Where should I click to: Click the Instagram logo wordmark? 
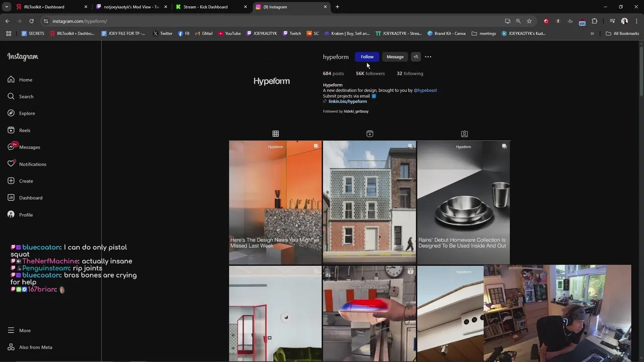pos(23,56)
